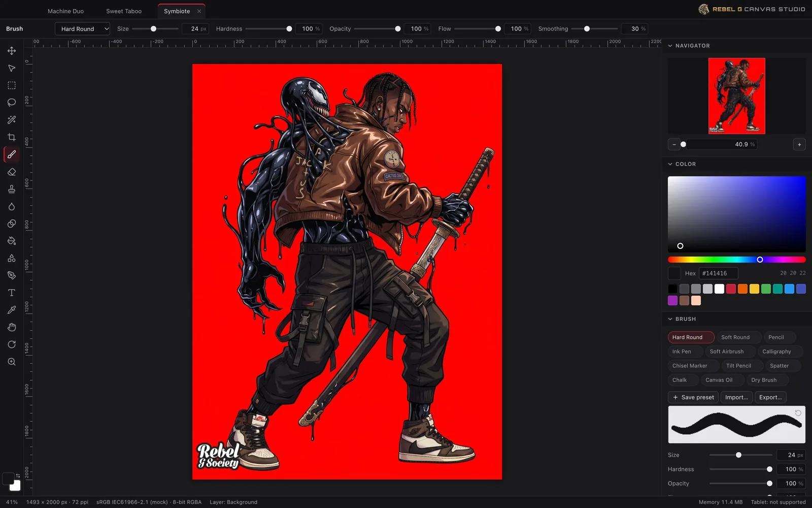Select the Lasso tool
The width and height of the screenshot is (812, 508).
tap(12, 103)
